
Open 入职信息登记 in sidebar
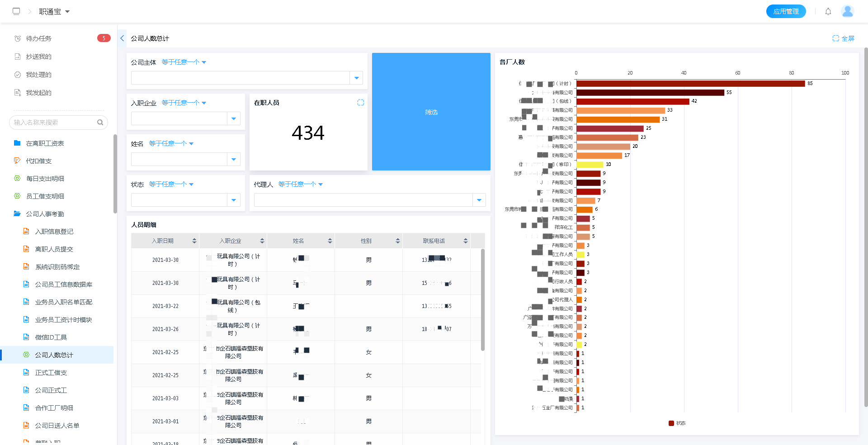click(54, 232)
